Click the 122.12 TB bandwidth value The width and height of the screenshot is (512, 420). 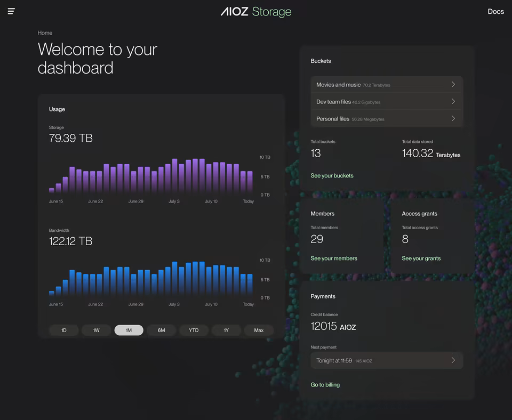tap(71, 241)
